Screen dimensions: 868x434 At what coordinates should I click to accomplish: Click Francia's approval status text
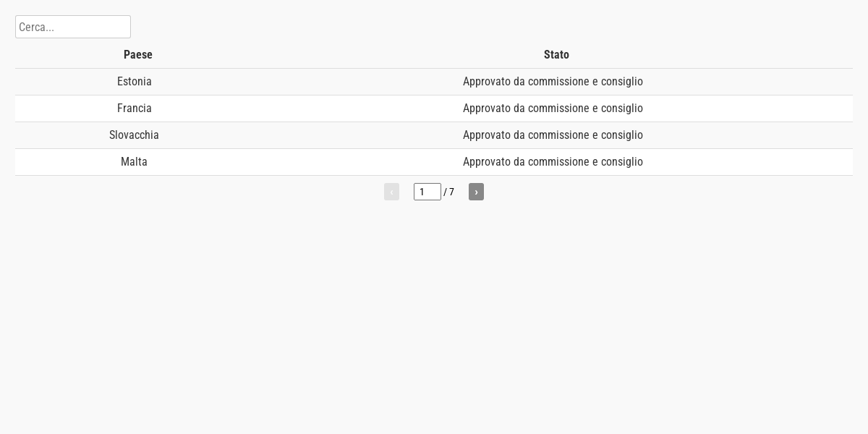553,109
